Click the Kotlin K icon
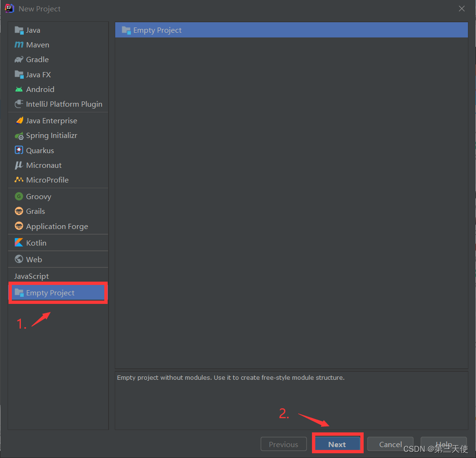This screenshot has width=476, height=458. [19, 242]
